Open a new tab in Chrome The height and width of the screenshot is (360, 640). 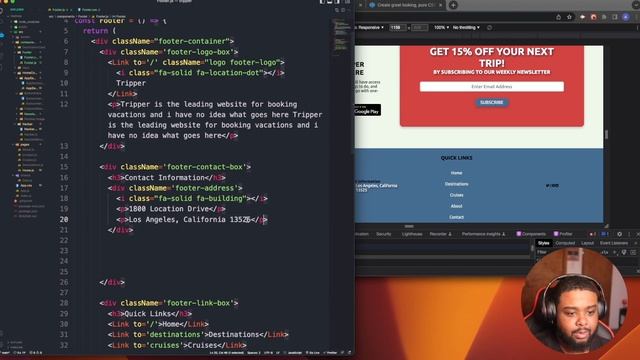453,5
